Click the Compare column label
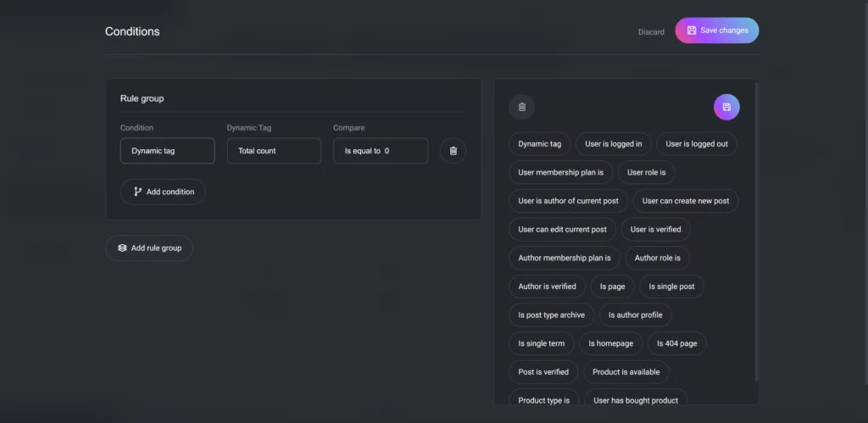Viewport: 868px width, 423px height. coord(348,128)
